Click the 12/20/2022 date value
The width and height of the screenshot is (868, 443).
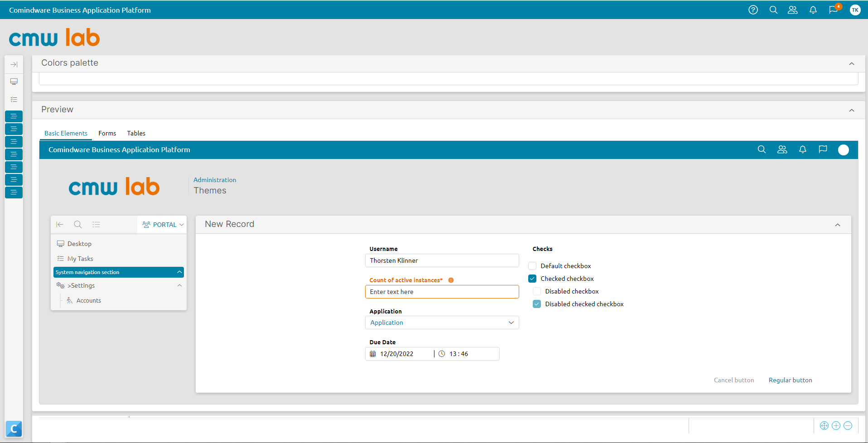[x=397, y=354]
